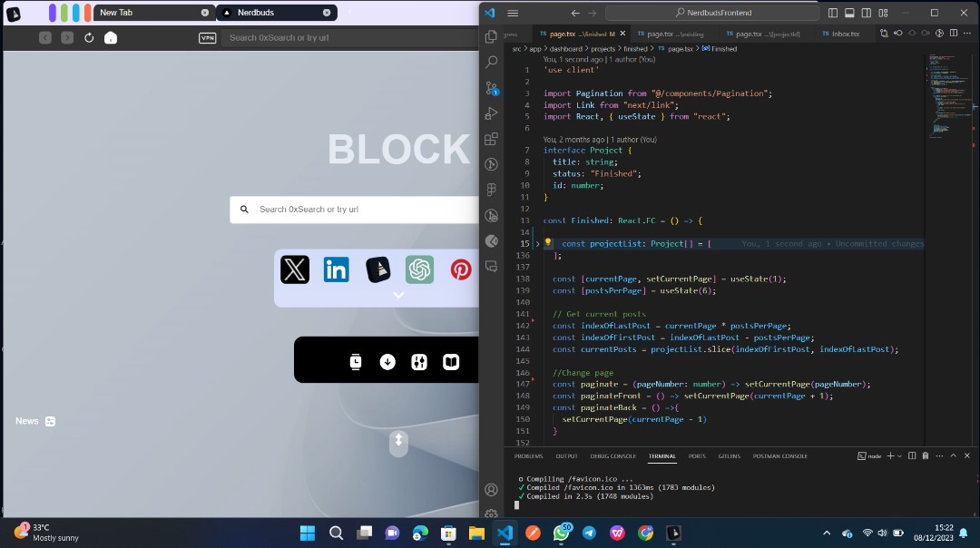Open the Pinterest shortcut in browser
Viewport: 980px width, 548px height.
[461, 270]
